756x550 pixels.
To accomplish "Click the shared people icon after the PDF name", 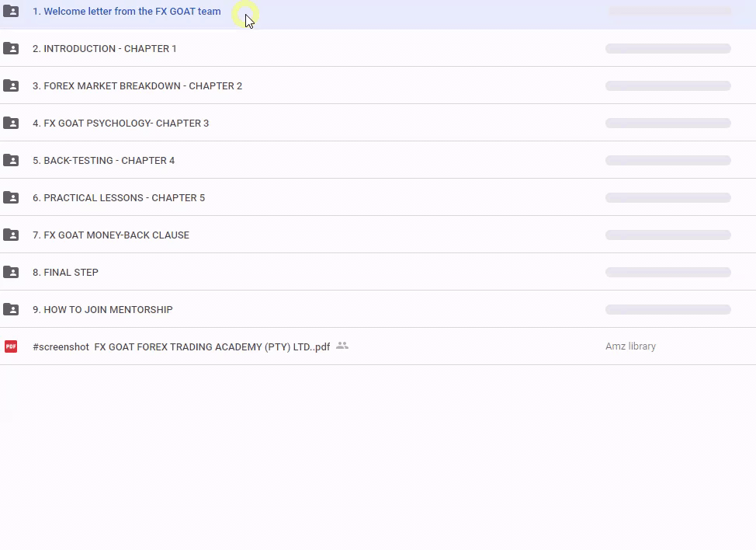I will click(x=342, y=346).
